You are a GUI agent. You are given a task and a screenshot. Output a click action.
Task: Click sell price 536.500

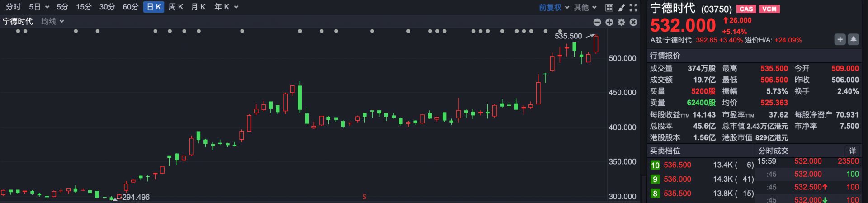click(x=677, y=165)
